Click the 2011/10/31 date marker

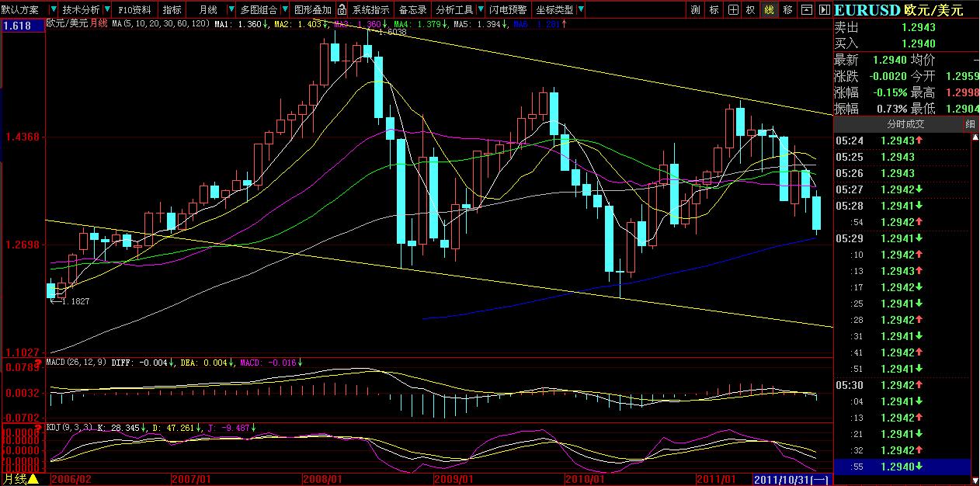point(792,480)
